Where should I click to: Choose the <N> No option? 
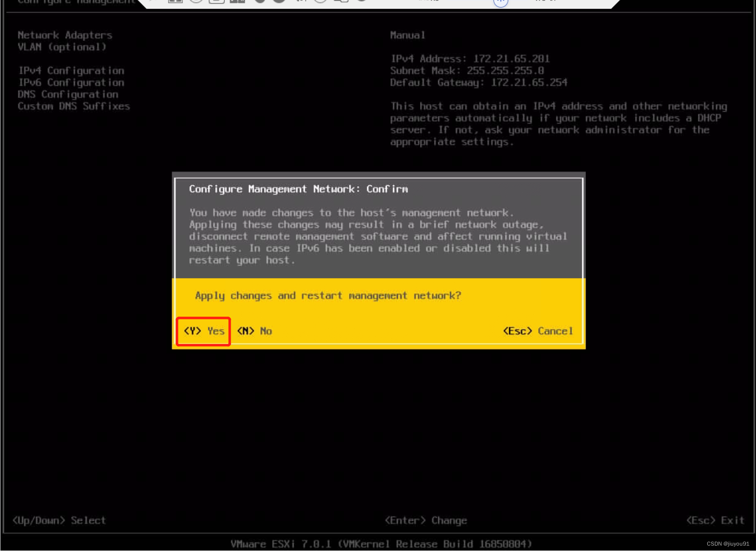click(255, 331)
